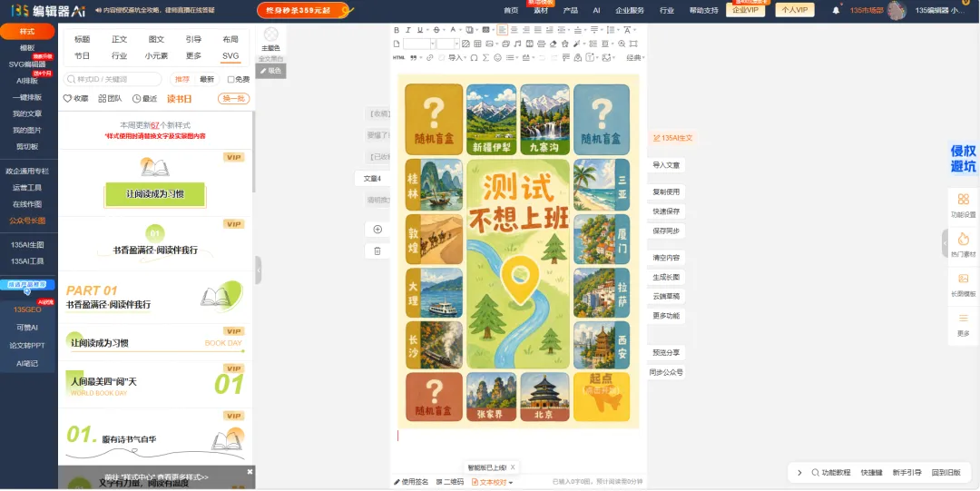
Task: Apply underline formatting in editor toolbar
Action: coord(420,30)
